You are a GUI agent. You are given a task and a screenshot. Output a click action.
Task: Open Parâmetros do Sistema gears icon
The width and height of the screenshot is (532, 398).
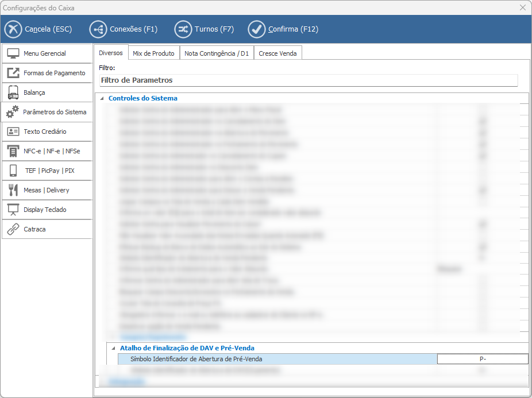click(x=13, y=112)
